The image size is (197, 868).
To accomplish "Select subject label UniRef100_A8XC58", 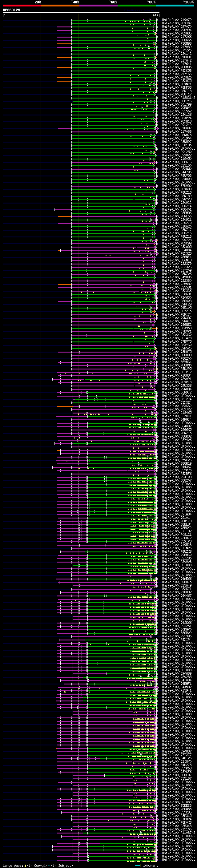I will (177, 71).
